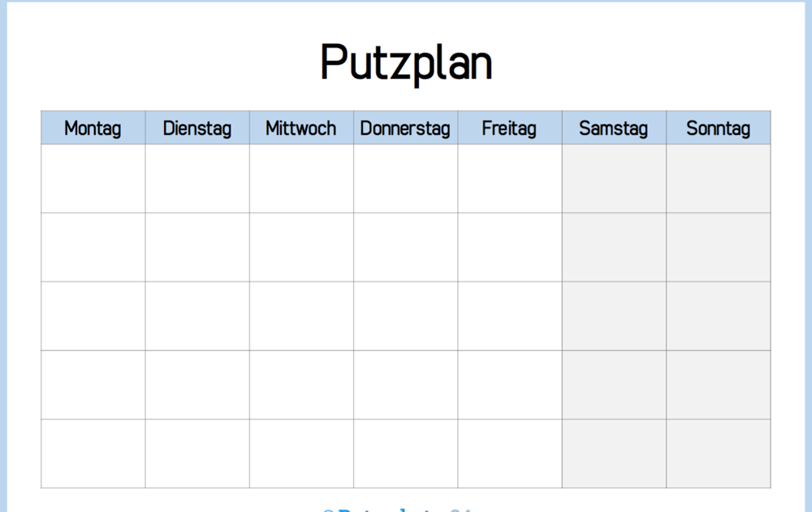Viewport: 812px width, 512px height.
Task: Click the last-row grey cell under Sonntag
Action: pyautogui.click(x=719, y=453)
